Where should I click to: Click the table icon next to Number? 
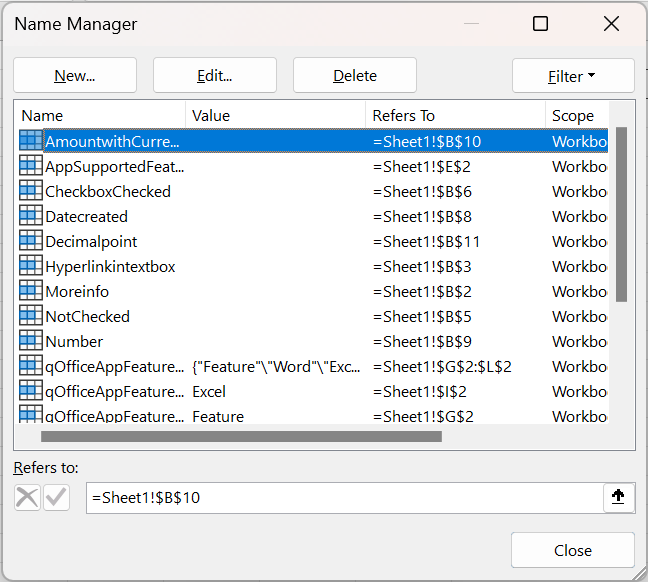coord(31,340)
